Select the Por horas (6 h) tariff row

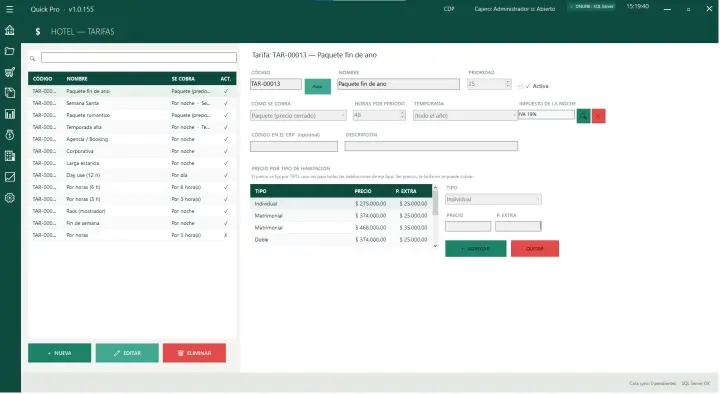(132, 187)
